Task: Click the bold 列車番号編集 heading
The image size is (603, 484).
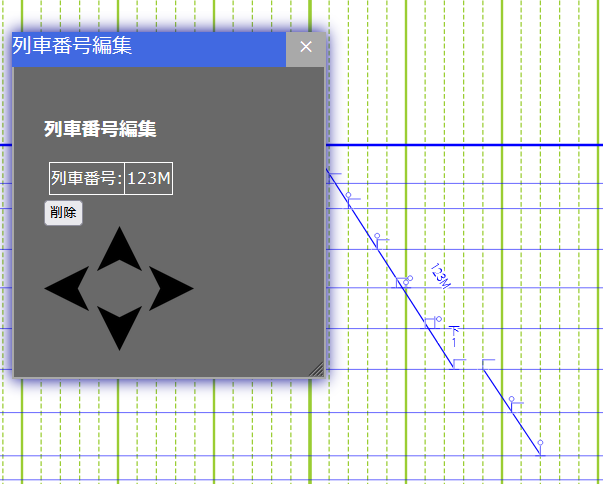Action: tap(100, 129)
